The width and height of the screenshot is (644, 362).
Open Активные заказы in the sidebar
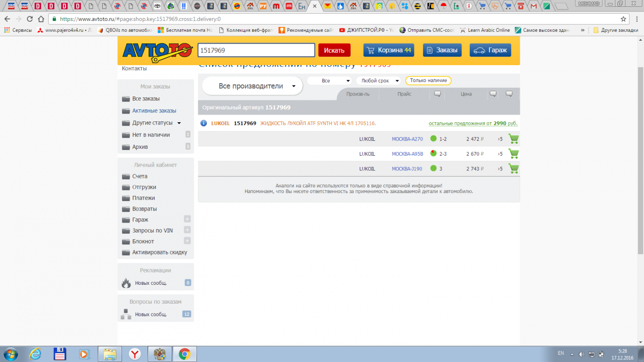click(154, 111)
